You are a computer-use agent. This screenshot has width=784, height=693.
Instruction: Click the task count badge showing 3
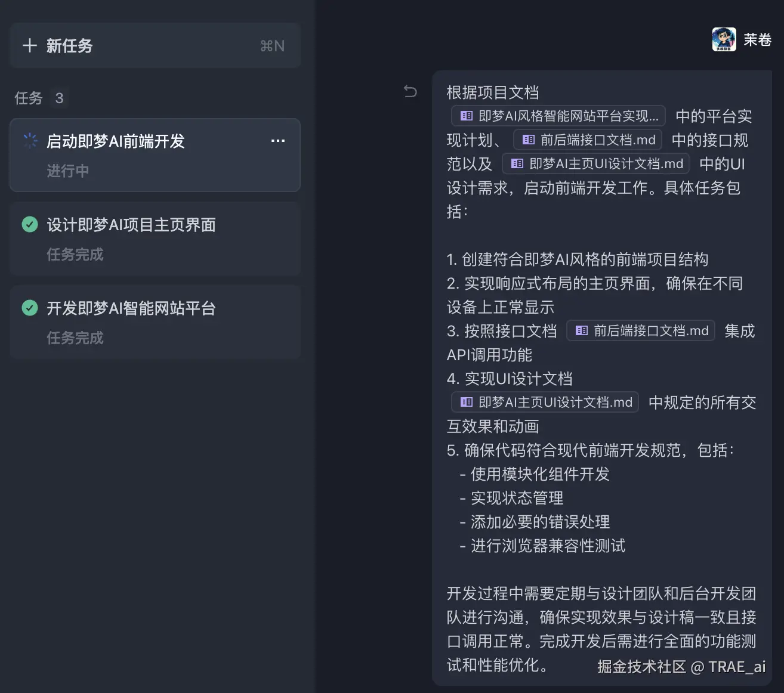coord(59,98)
